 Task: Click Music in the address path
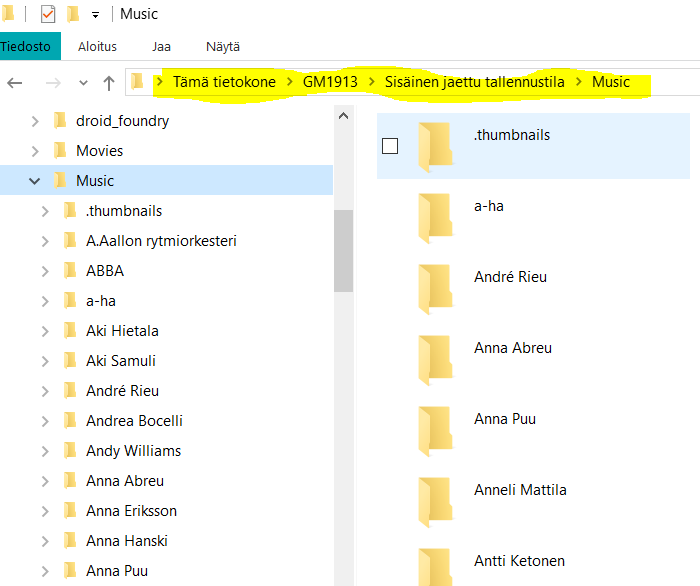611,82
